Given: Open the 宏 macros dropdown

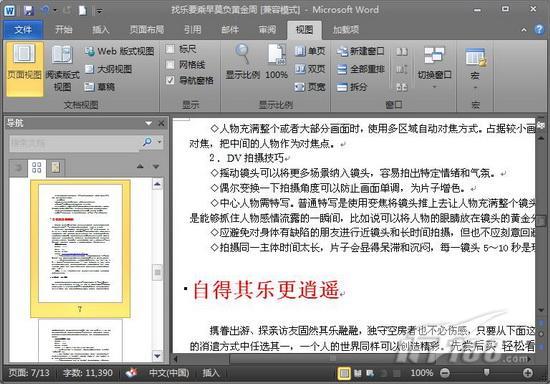Looking at the screenshot, I should coord(475,67).
